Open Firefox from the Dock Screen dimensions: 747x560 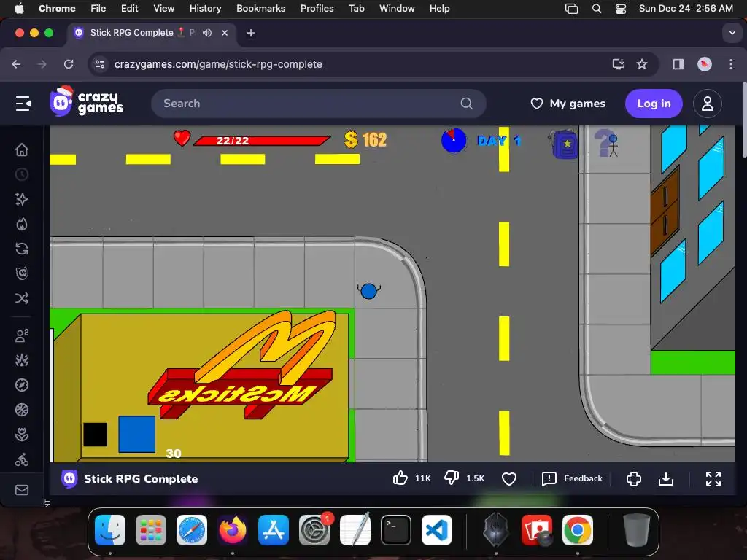click(233, 530)
